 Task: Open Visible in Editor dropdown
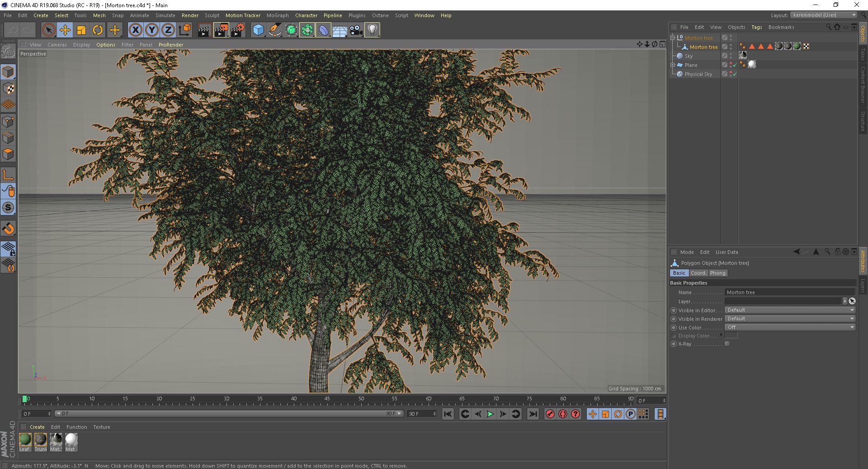790,310
